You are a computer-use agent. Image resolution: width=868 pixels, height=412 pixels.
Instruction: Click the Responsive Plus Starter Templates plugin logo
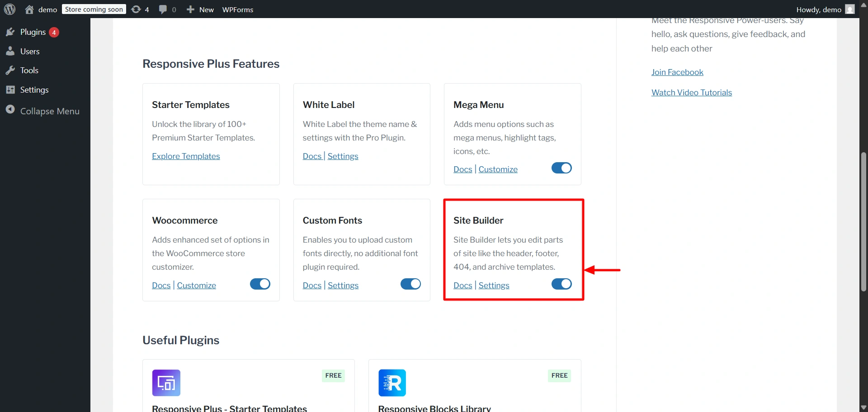click(x=166, y=383)
